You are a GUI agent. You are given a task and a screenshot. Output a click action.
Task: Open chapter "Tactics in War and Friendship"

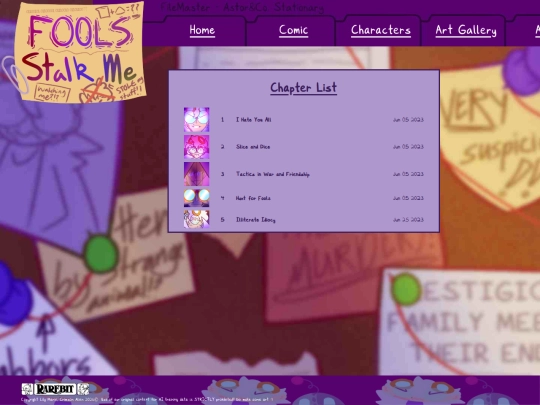coord(273,174)
